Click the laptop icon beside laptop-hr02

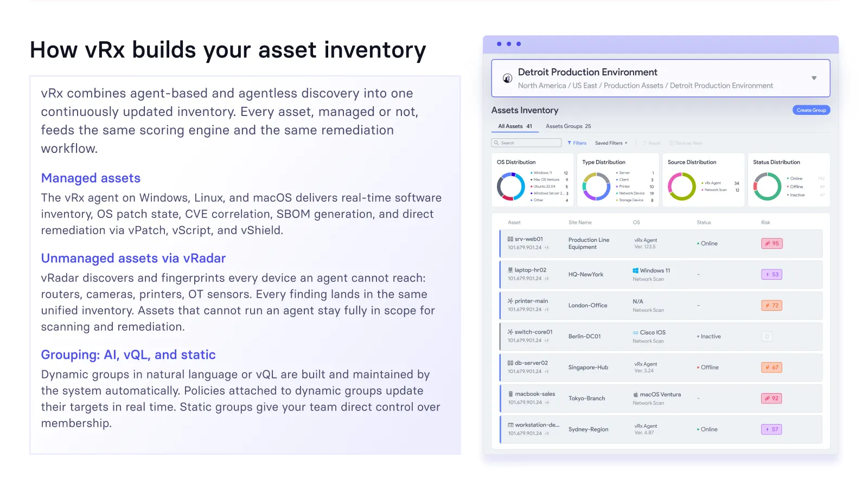[x=510, y=270]
